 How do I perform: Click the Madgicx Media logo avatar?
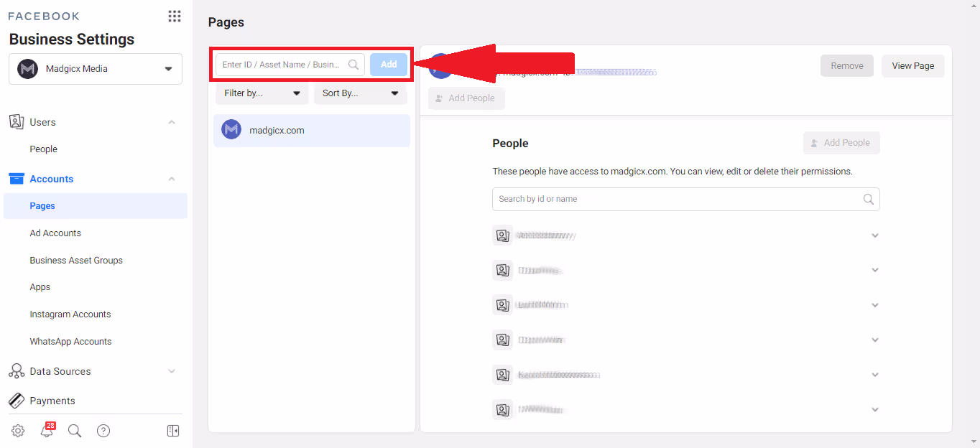[x=27, y=69]
